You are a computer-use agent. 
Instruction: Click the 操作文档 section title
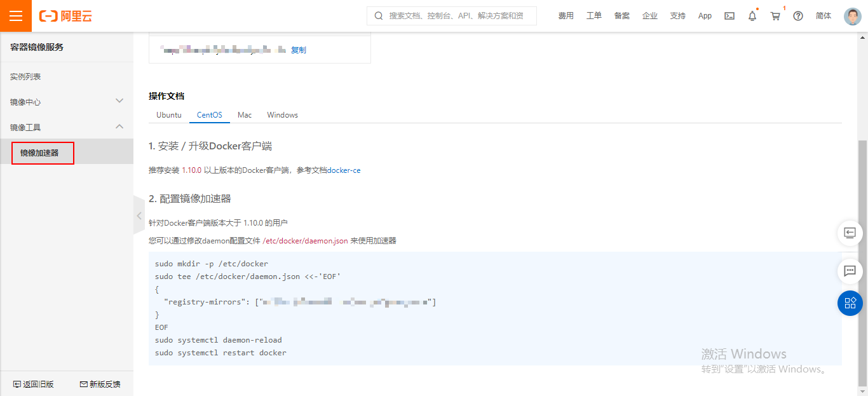click(166, 96)
